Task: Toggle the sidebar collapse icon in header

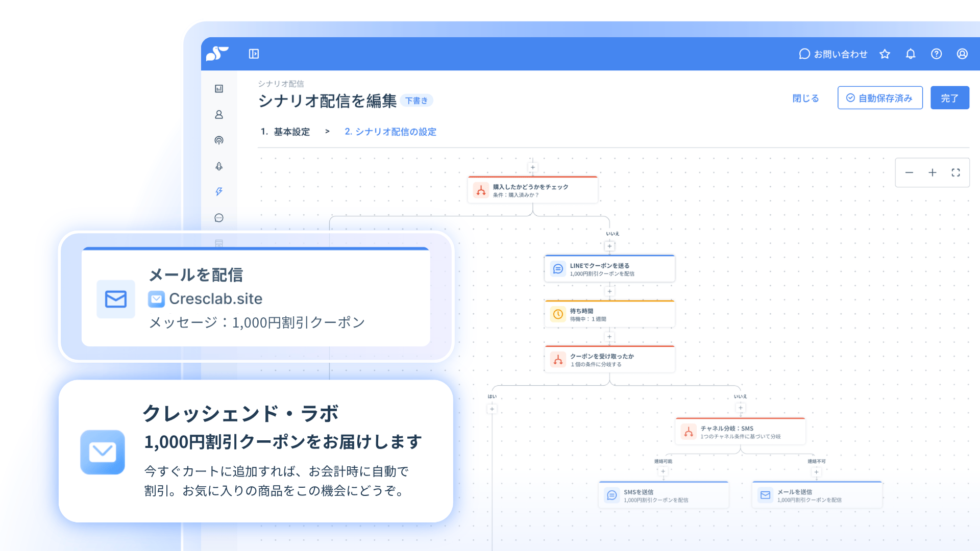Action: coord(254,54)
